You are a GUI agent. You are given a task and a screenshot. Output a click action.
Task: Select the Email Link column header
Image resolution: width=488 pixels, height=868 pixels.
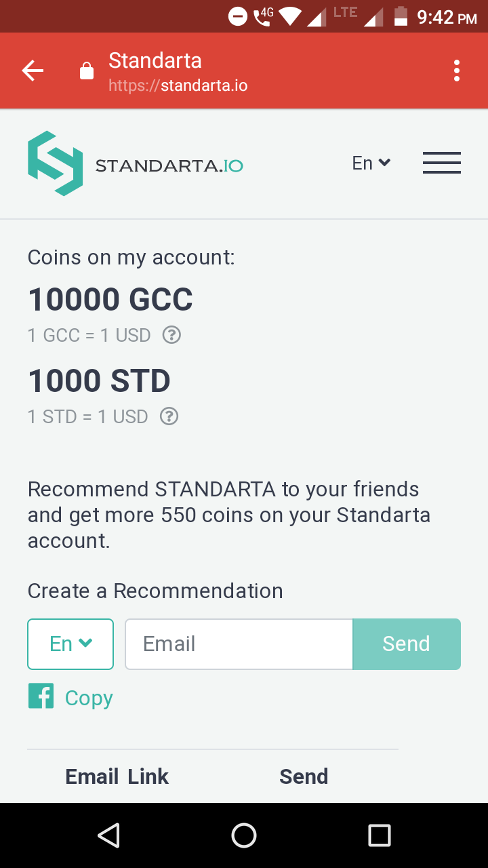click(117, 776)
